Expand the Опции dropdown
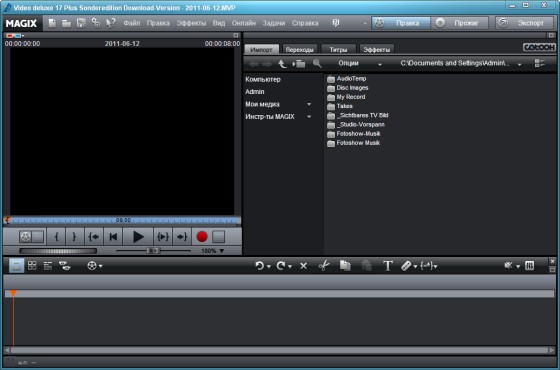This screenshot has width=560, height=370. (x=380, y=65)
